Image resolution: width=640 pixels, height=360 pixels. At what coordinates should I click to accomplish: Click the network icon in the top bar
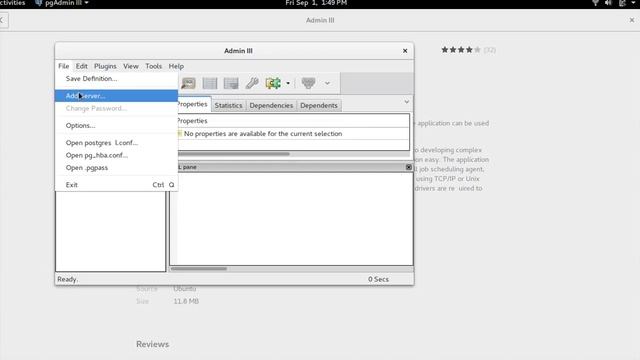595,3
